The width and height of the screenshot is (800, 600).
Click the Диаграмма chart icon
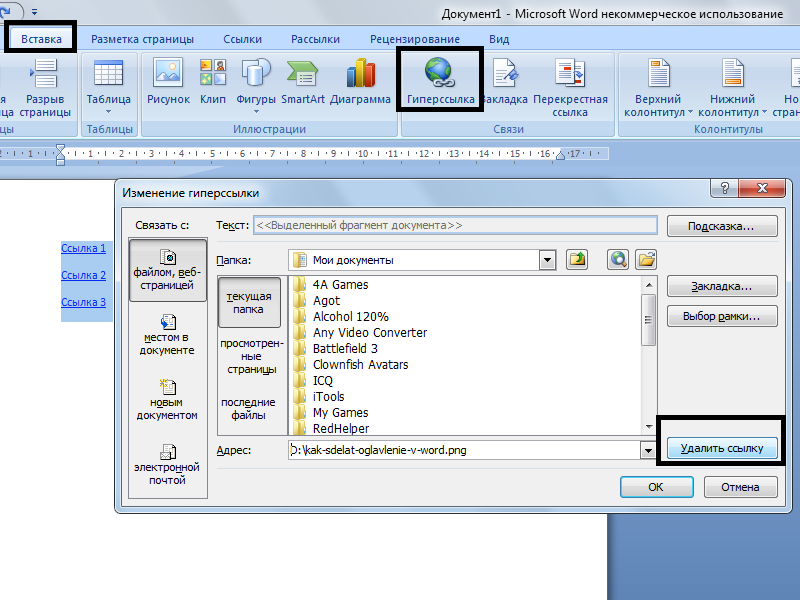[360, 81]
